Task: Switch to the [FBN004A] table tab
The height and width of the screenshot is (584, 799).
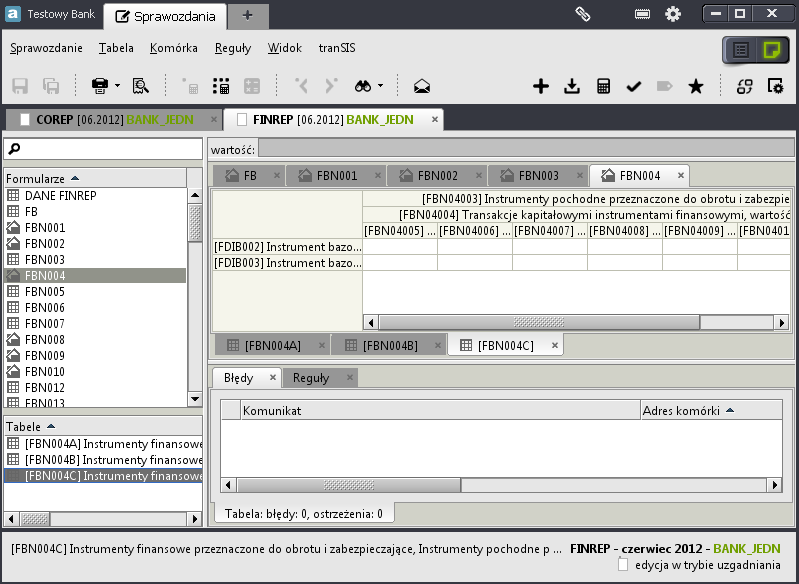Action: tap(272, 346)
